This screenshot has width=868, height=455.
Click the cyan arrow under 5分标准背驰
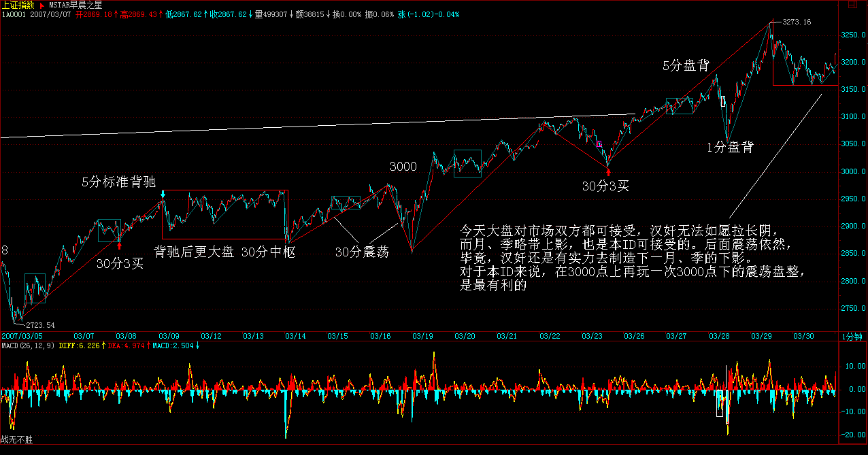(x=163, y=196)
